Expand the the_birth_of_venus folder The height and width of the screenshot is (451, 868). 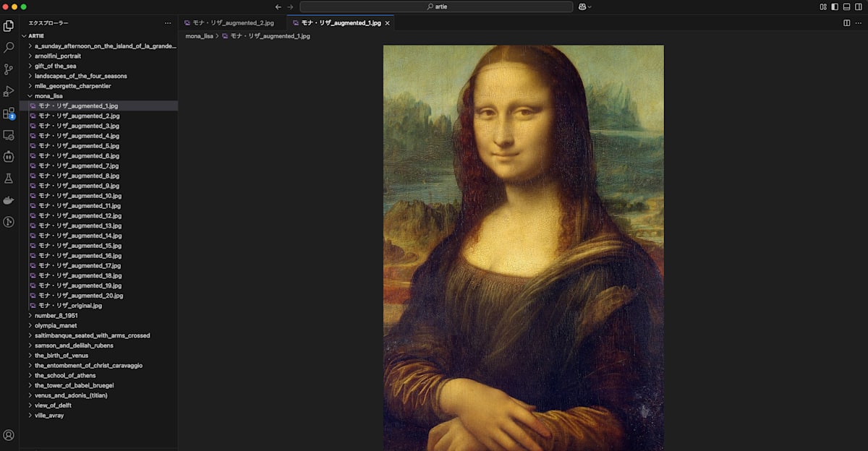(98, 356)
